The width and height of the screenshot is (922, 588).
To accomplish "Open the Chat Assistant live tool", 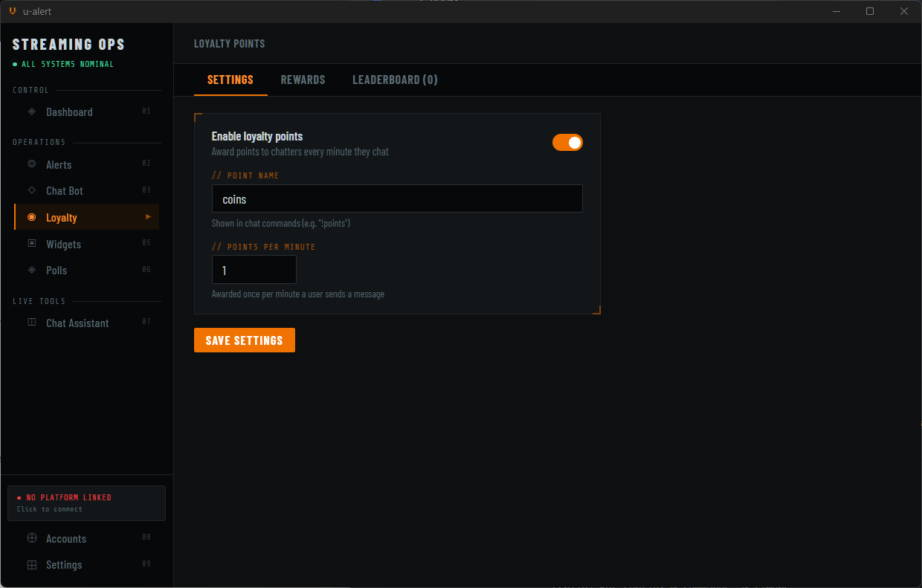I will [x=87, y=323].
